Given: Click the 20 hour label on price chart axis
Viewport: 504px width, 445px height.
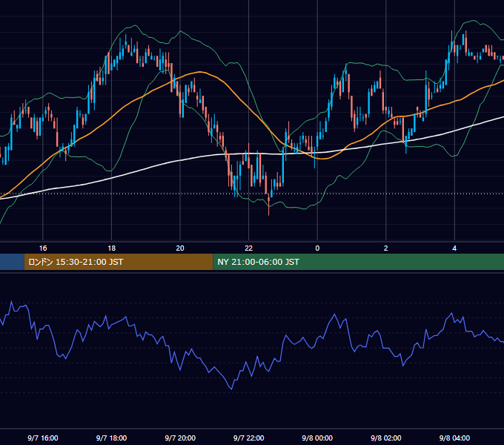Looking at the screenshot, I should click(180, 248).
